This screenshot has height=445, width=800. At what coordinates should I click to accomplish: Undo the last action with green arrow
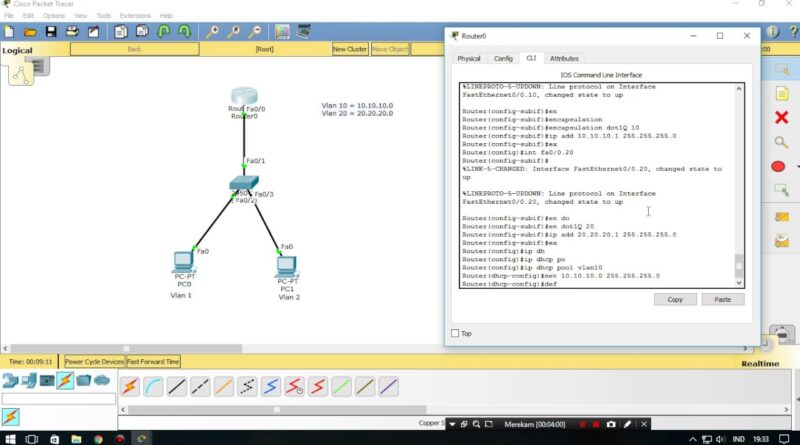click(164, 32)
